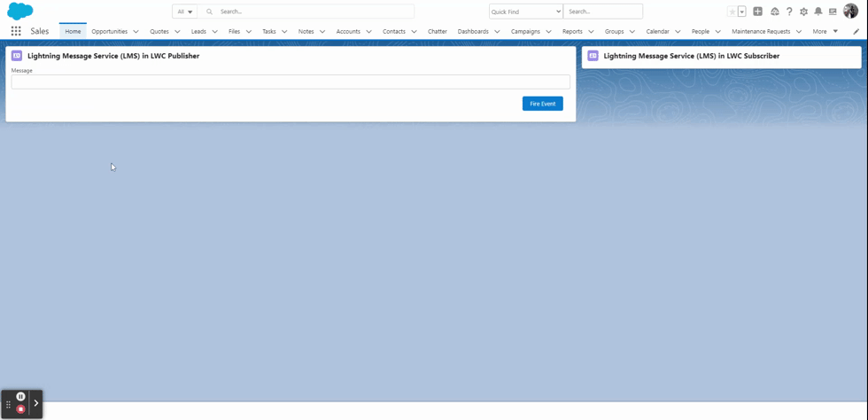
Task: Grab the recorder widget drag handle
Action: click(8, 404)
